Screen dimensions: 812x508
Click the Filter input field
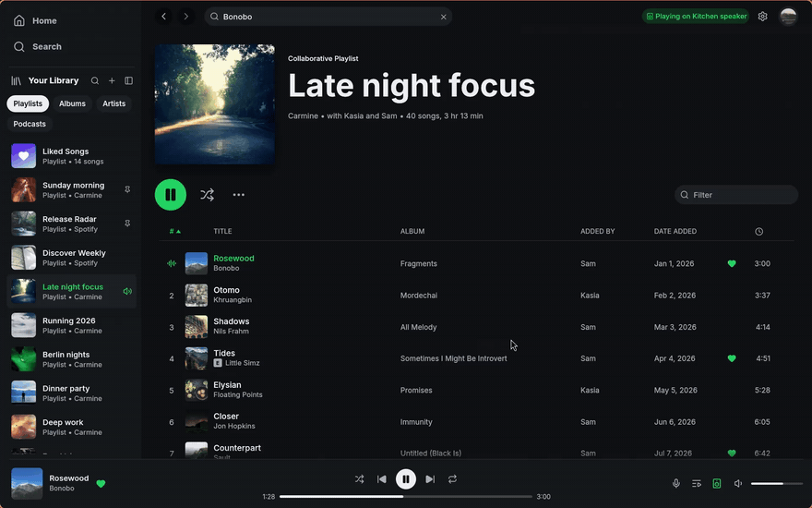point(736,195)
